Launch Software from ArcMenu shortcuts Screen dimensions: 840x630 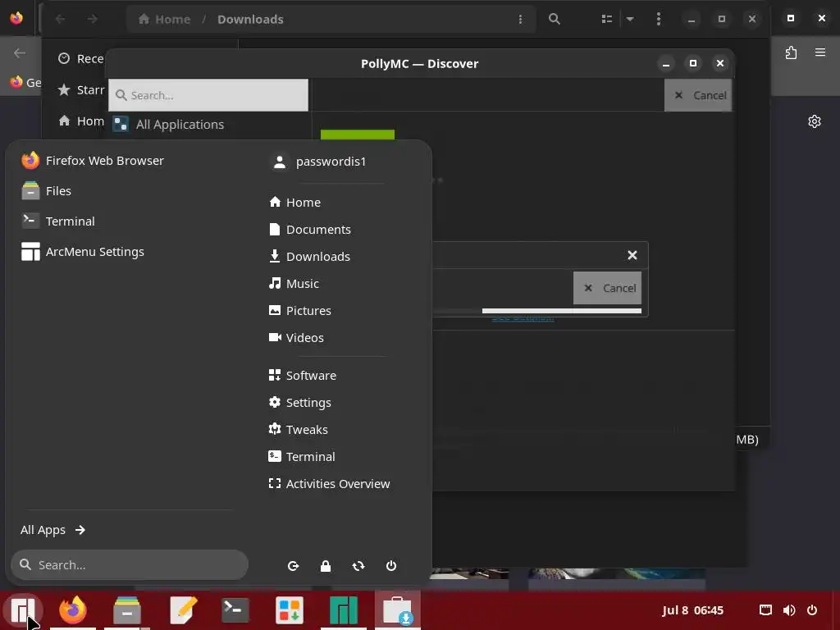(302, 375)
